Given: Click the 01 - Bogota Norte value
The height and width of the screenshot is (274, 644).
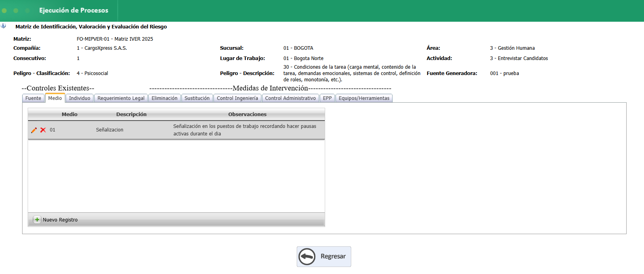Looking at the screenshot, I should coord(303,58).
